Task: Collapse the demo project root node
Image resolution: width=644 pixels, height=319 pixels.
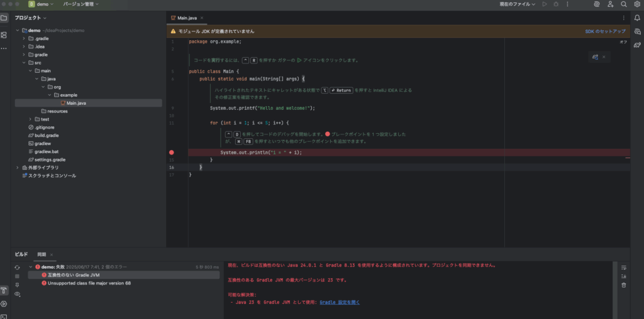Action: 18,30
